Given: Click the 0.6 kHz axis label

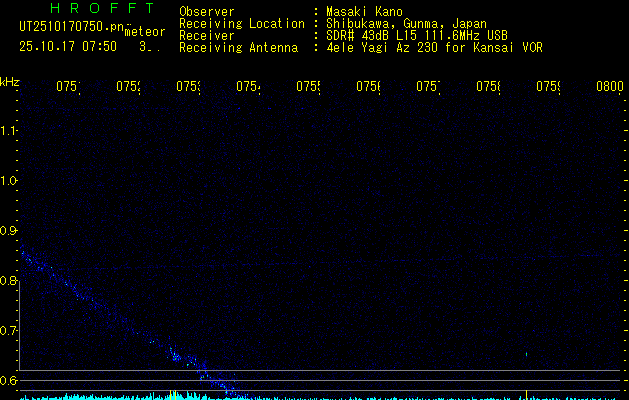Looking at the screenshot, I should pos(8,380).
